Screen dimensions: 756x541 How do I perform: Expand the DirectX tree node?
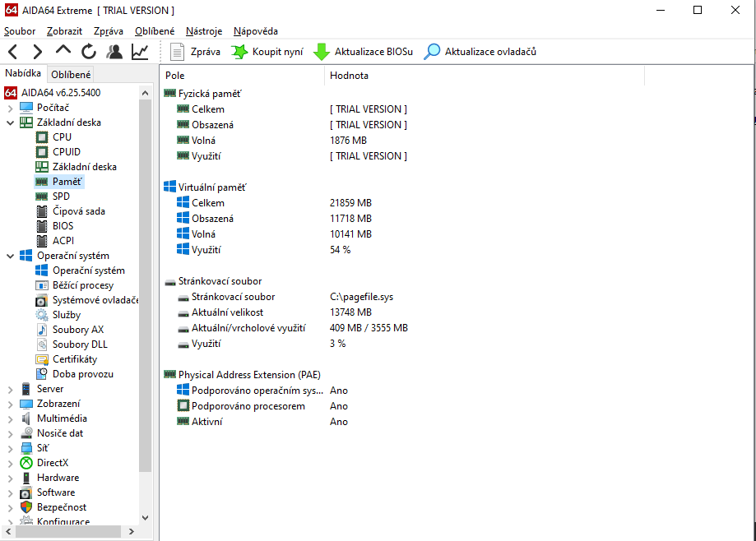(10, 464)
